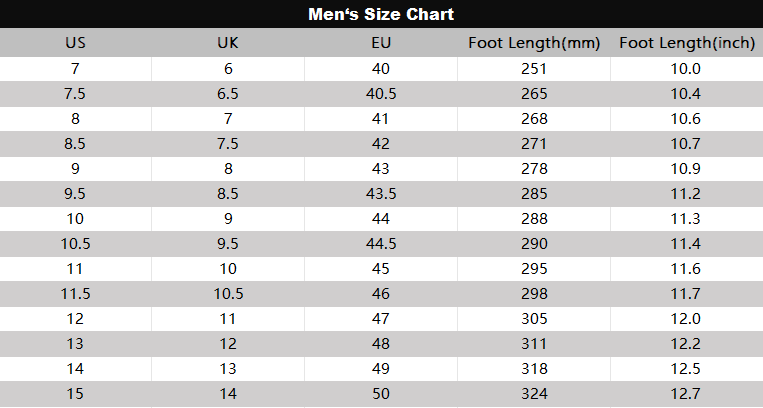Select the Foot Length(inch) column header
The width and height of the screenshot is (763, 408).
point(686,43)
